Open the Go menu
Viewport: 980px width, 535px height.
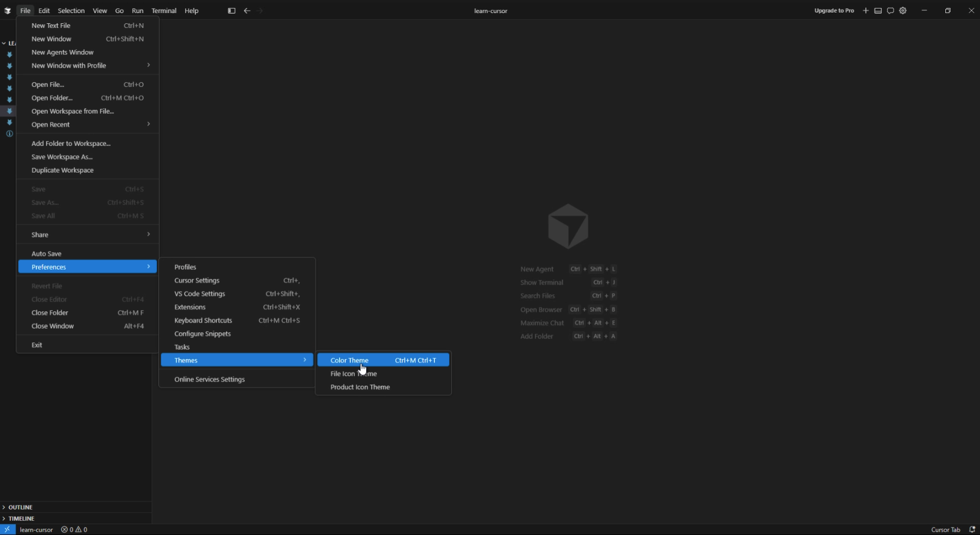tap(119, 11)
